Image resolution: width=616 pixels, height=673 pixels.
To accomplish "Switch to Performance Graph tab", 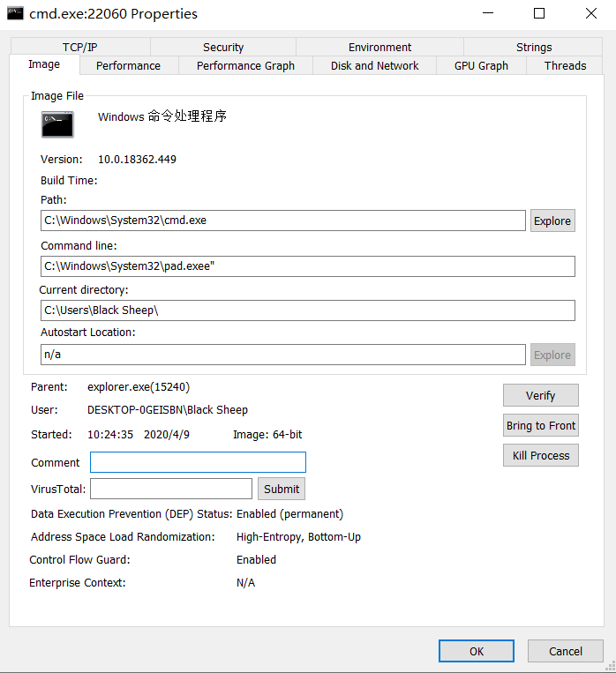I will click(x=245, y=65).
